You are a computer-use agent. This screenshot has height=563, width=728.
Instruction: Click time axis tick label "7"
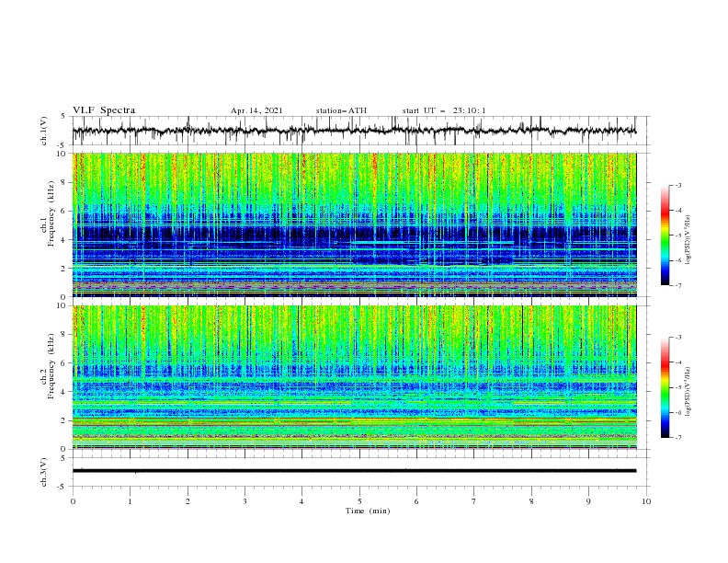(474, 501)
